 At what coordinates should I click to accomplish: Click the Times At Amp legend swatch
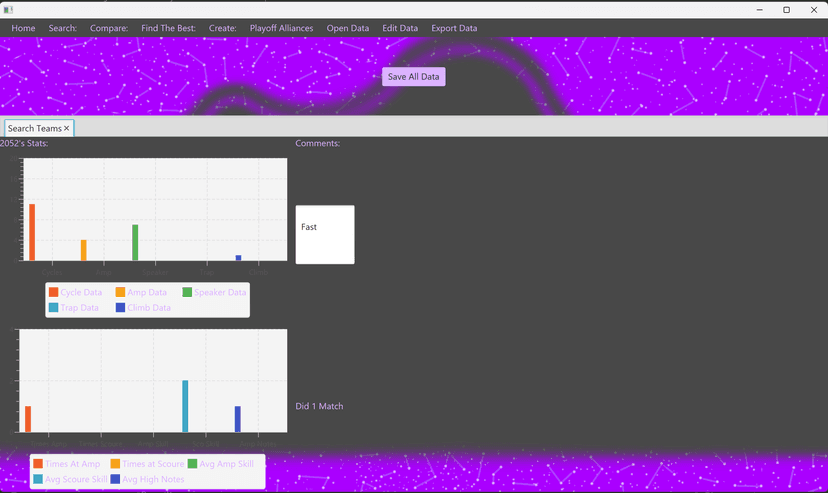click(38, 463)
